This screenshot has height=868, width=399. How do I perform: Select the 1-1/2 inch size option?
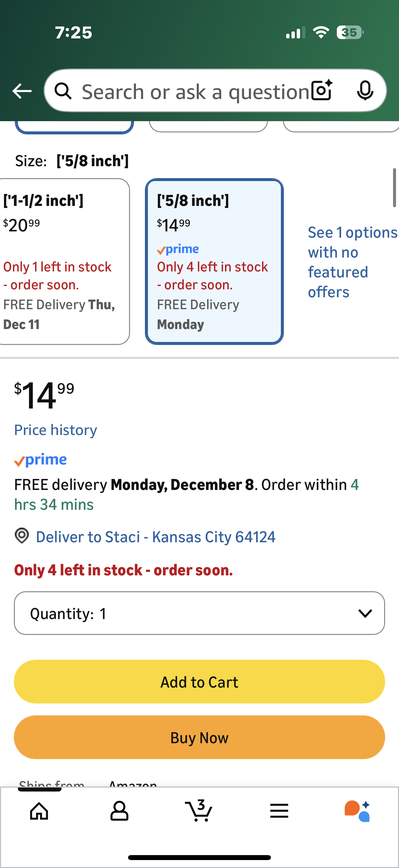point(63,262)
